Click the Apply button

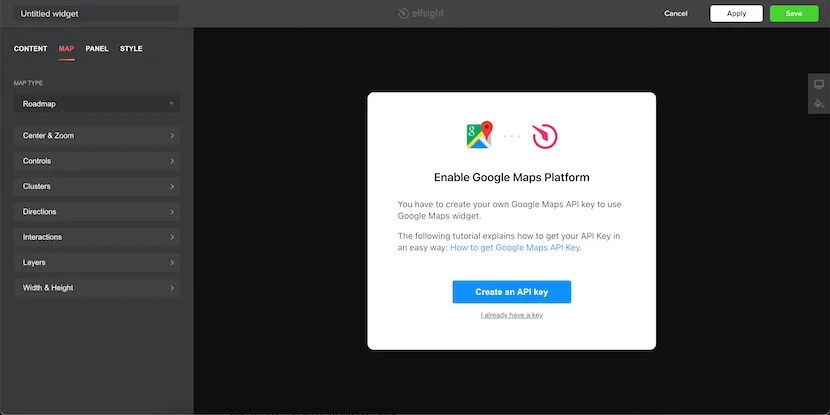(x=736, y=14)
